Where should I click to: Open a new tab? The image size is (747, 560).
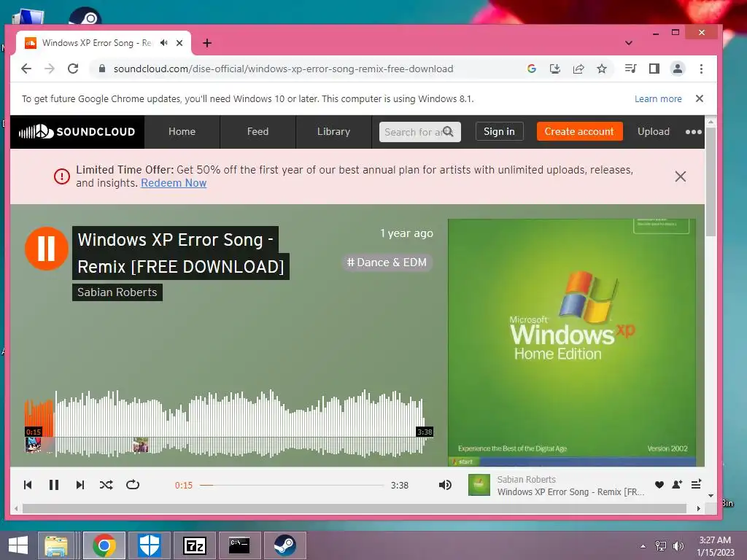206,43
